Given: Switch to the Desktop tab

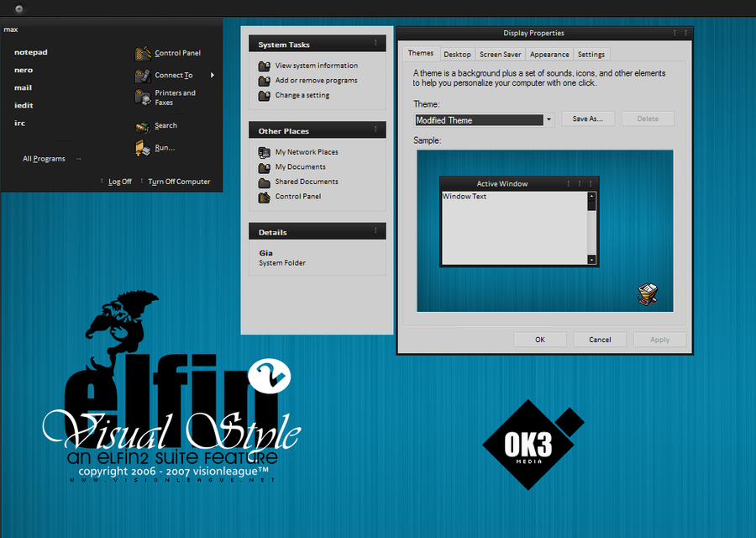Looking at the screenshot, I should [x=457, y=55].
